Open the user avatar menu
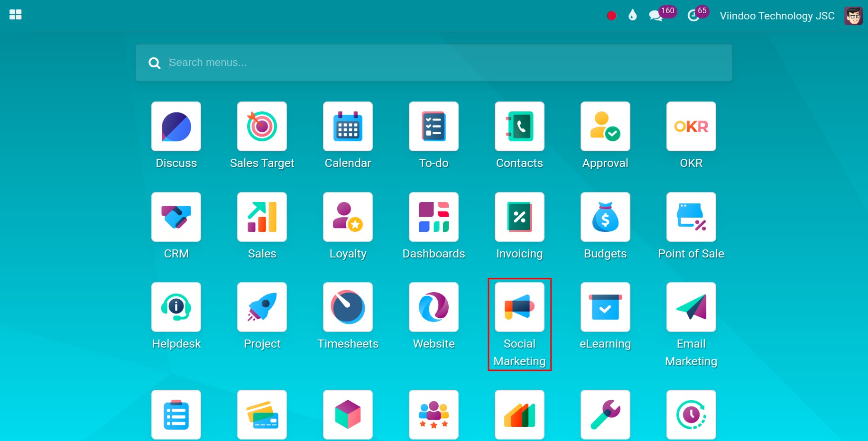 pyautogui.click(x=853, y=16)
